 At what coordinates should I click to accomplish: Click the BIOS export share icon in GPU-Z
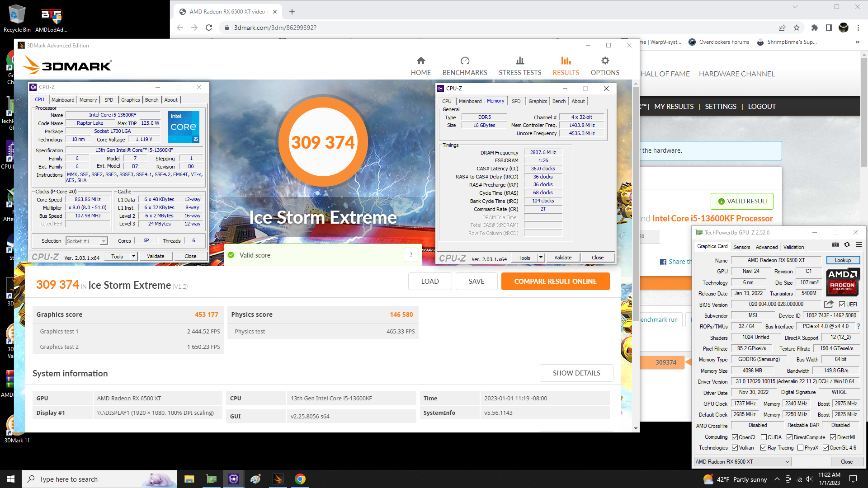(829, 304)
